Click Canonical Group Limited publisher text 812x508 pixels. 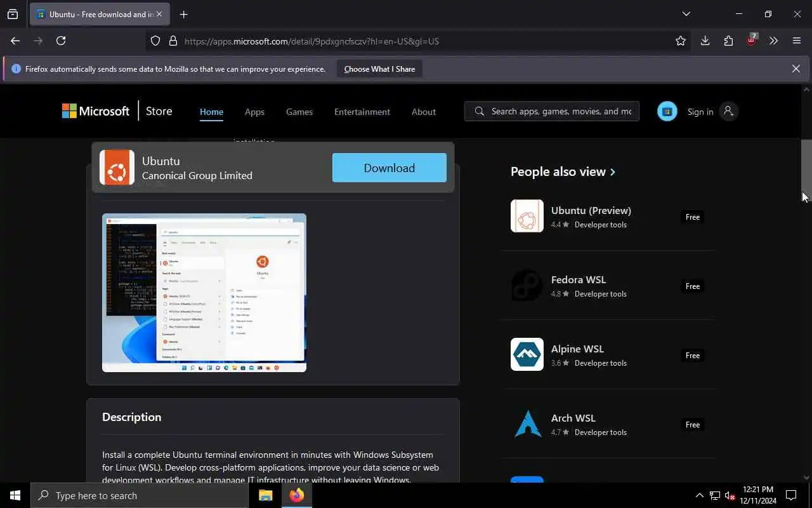[197, 175]
